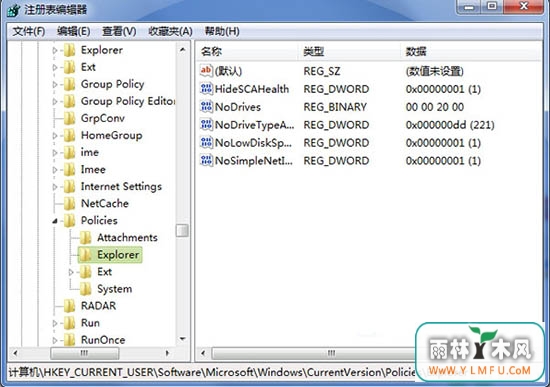Click the HideSCAHealth DWORD value icon
Viewport: 550px width, 387px height.
point(206,89)
